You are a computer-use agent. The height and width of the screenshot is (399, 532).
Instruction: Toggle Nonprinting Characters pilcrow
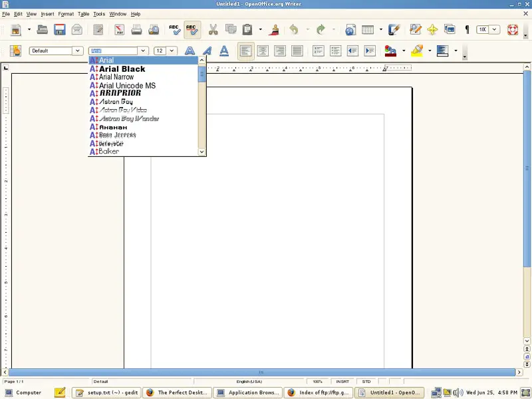click(x=467, y=30)
